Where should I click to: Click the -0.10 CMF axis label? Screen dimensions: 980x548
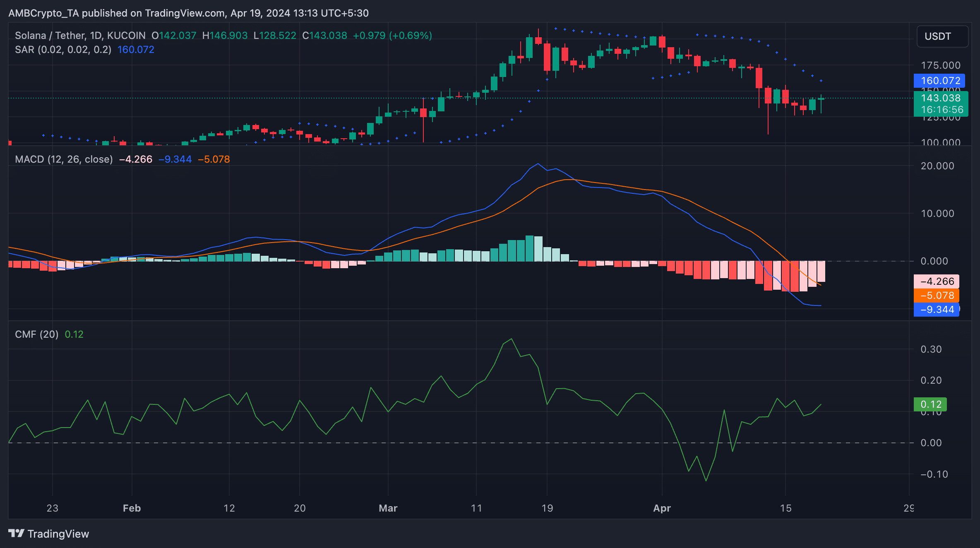tap(934, 474)
